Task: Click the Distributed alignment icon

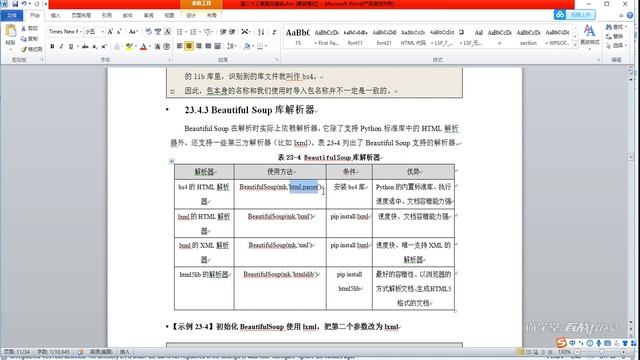Action: [x=218, y=46]
